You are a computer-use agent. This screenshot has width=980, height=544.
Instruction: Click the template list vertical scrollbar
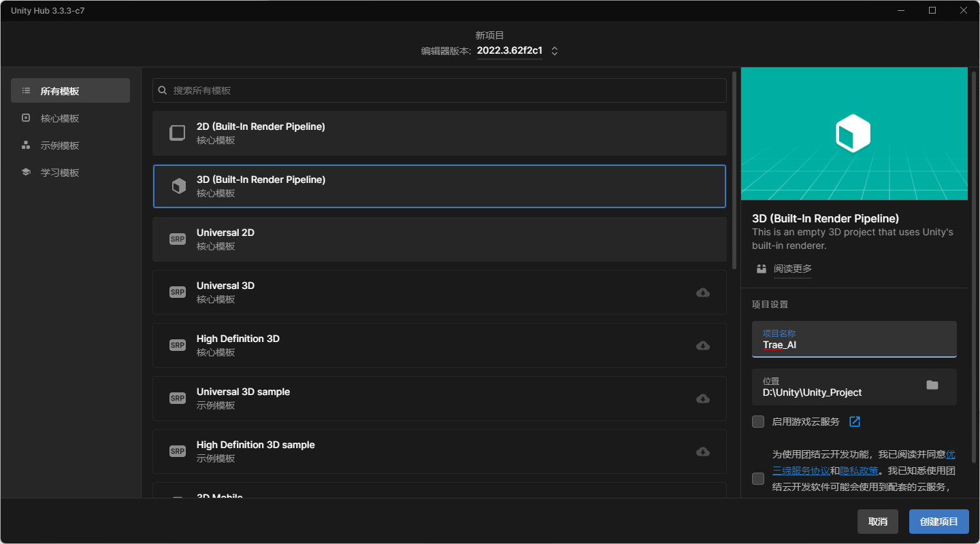pyautogui.click(x=734, y=170)
